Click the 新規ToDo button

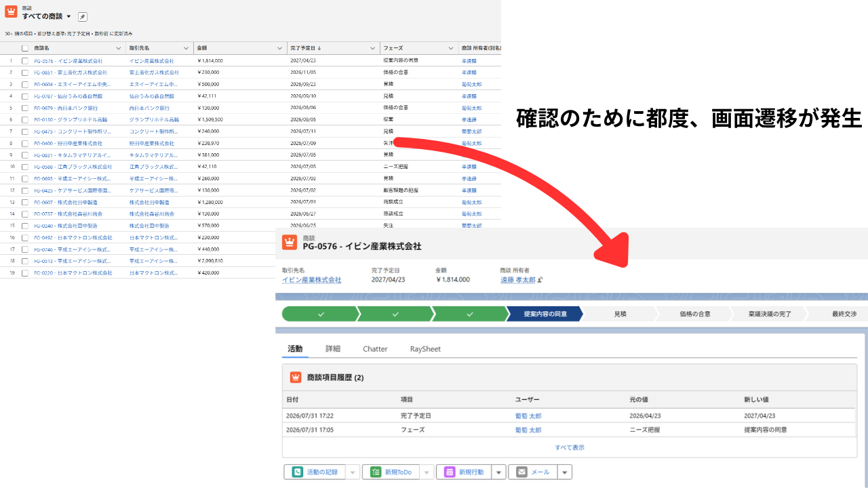tap(391, 472)
